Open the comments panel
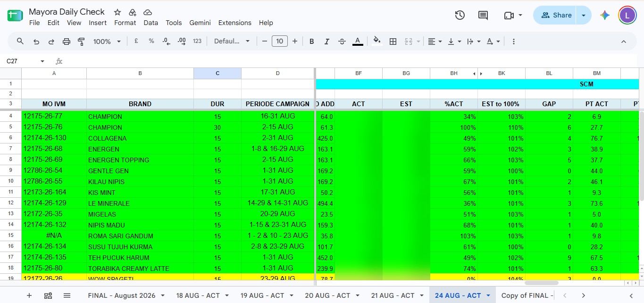 coord(483,15)
